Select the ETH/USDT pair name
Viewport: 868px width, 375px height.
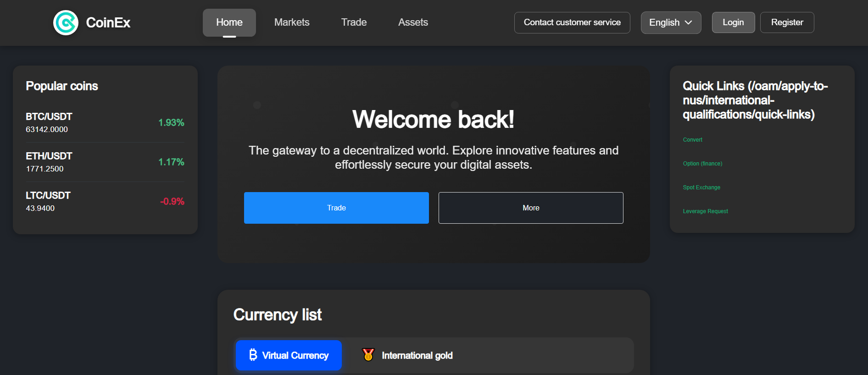(49, 156)
